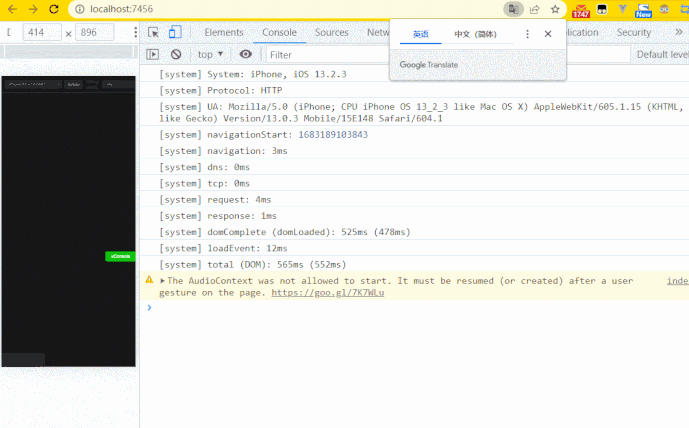Click the request: 4ms log line

tap(215, 200)
